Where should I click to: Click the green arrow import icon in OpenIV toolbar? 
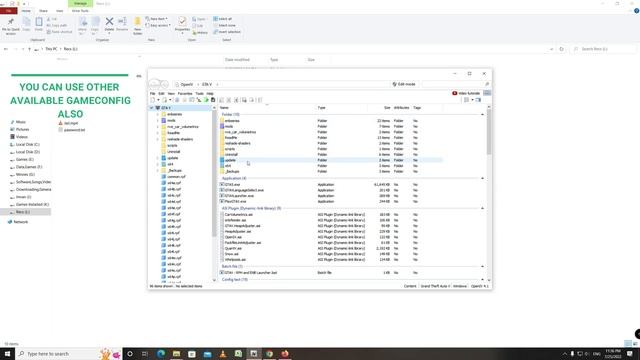[206, 100]
